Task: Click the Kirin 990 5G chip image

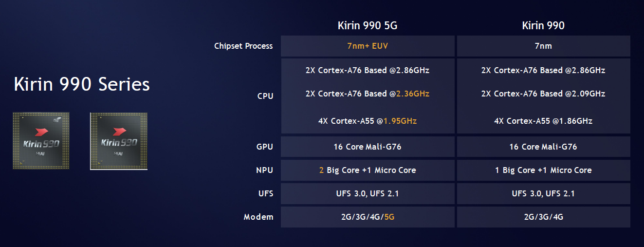Action: coord(41,141)
